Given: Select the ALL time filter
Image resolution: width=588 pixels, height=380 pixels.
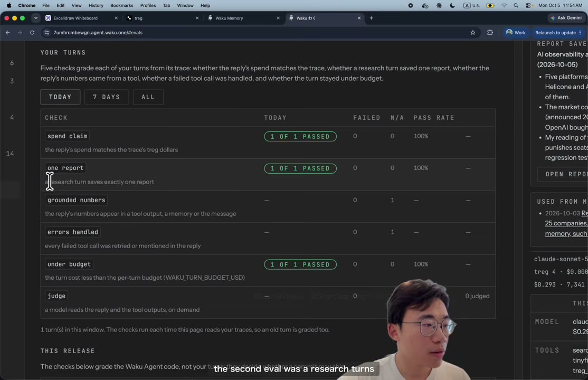Looking at the screenshot, I should click(x=148, y=97).
